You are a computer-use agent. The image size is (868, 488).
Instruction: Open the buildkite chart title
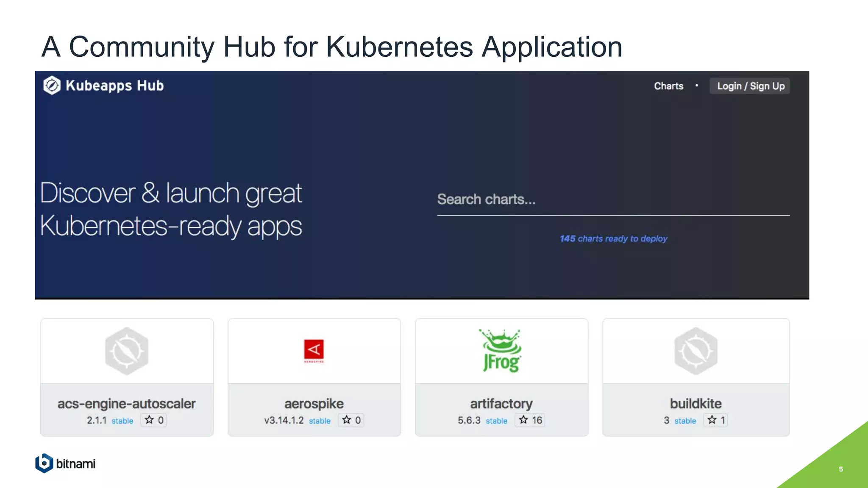[x=696, y=403]
